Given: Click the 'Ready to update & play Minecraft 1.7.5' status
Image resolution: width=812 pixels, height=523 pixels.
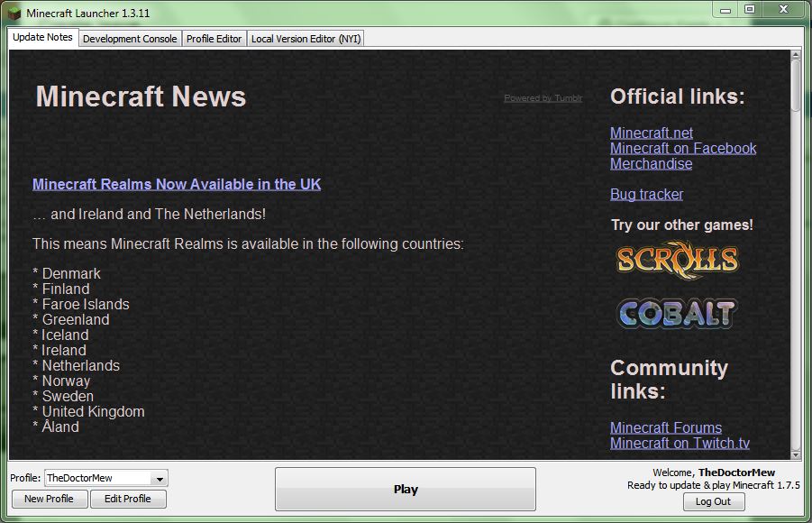Looking at the screenshot, I should [713, 485].
